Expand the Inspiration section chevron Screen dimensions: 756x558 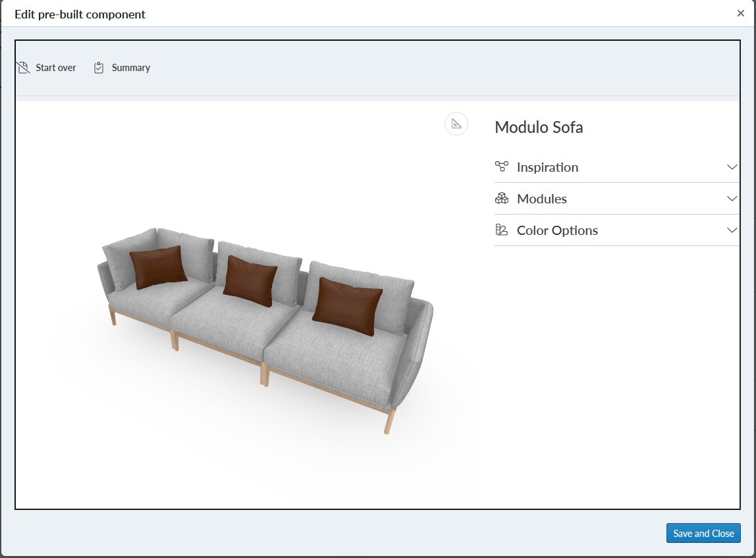[732, 166]
